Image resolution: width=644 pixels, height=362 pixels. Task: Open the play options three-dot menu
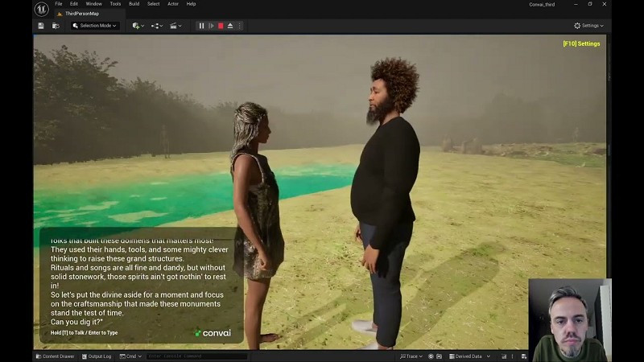240,26
